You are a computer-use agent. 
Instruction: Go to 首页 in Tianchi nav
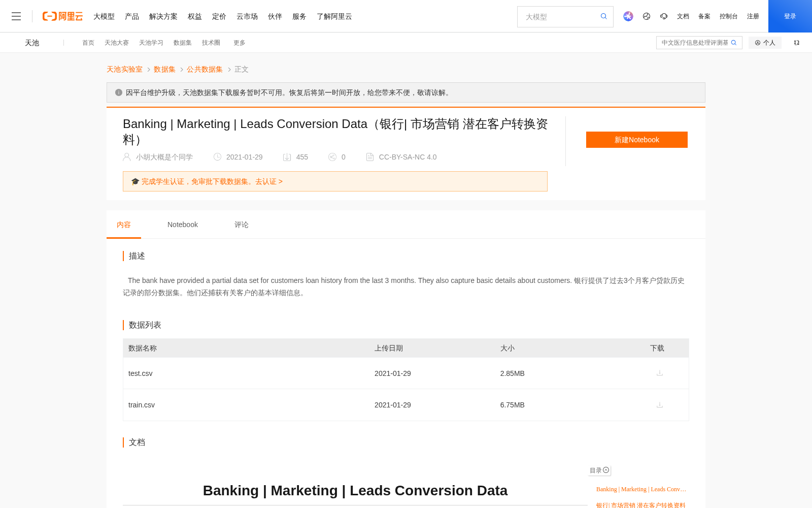point(88,43)
